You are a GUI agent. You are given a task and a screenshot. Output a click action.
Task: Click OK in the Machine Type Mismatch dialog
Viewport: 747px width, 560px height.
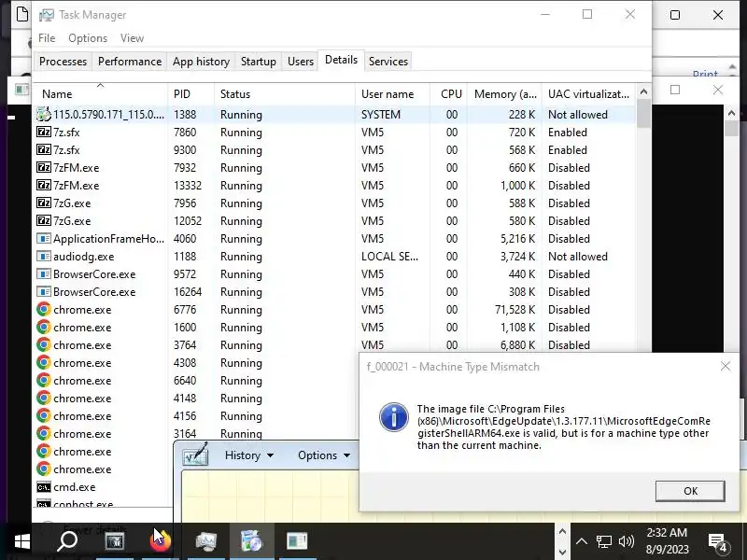coord(690,491)
